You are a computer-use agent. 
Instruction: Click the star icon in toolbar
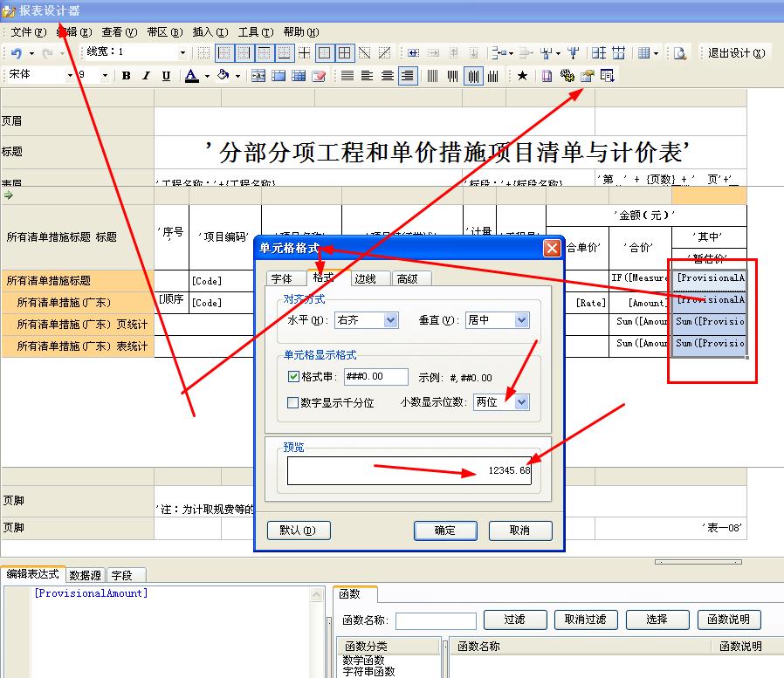pos(522,75)
